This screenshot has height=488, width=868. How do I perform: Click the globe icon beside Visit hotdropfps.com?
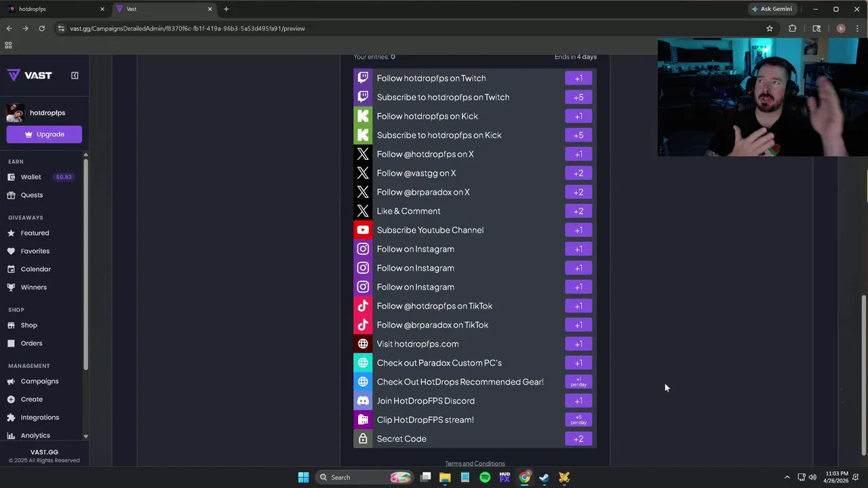pos(363,344)
